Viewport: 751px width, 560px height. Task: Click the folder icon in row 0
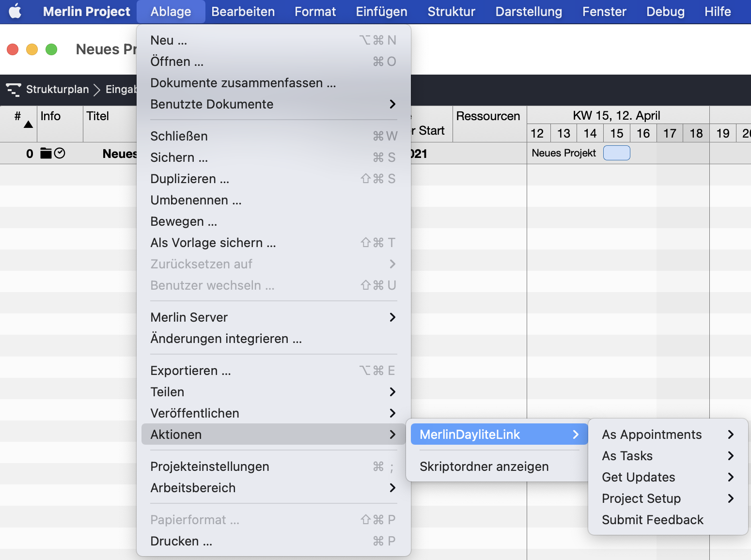46,154
